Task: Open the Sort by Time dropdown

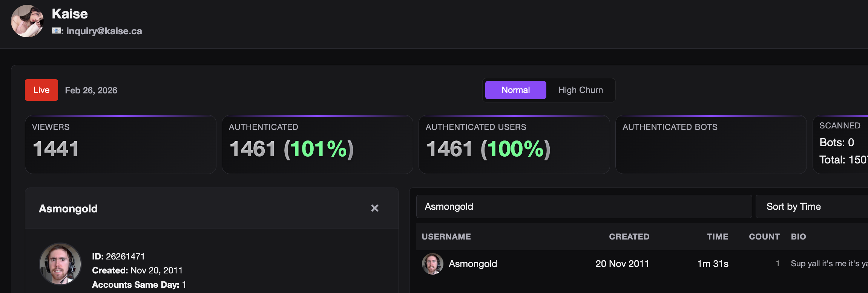Action: tap(811, 206)
